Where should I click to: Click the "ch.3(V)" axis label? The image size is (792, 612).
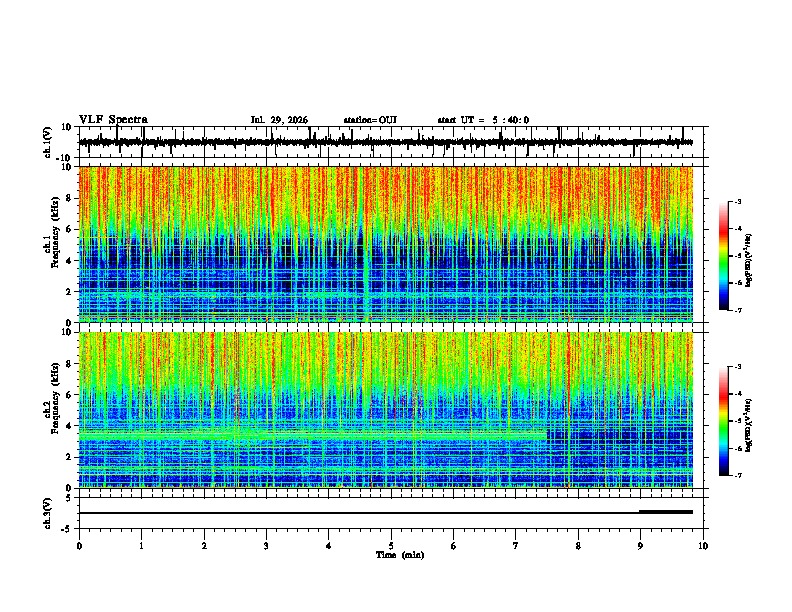[48, 513]
